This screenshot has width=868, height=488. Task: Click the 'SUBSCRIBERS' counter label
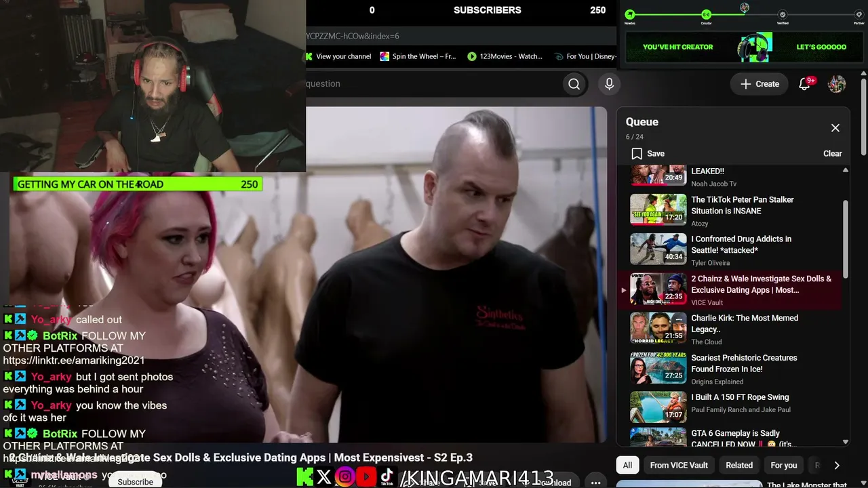pyautogui.click(x=488, y=10)
